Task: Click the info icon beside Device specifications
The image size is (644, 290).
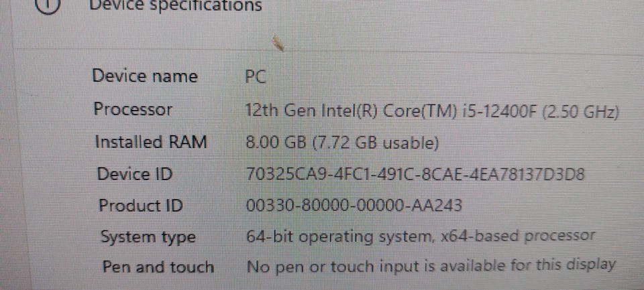Action: pyautogui.click(x=48, y=5)
